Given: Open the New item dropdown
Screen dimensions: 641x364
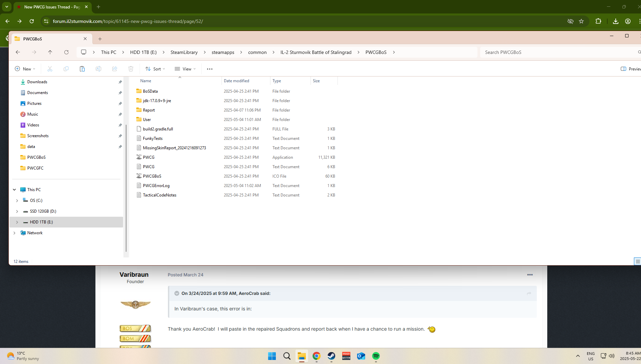Looking at the screenshot, I should (25, 69).
